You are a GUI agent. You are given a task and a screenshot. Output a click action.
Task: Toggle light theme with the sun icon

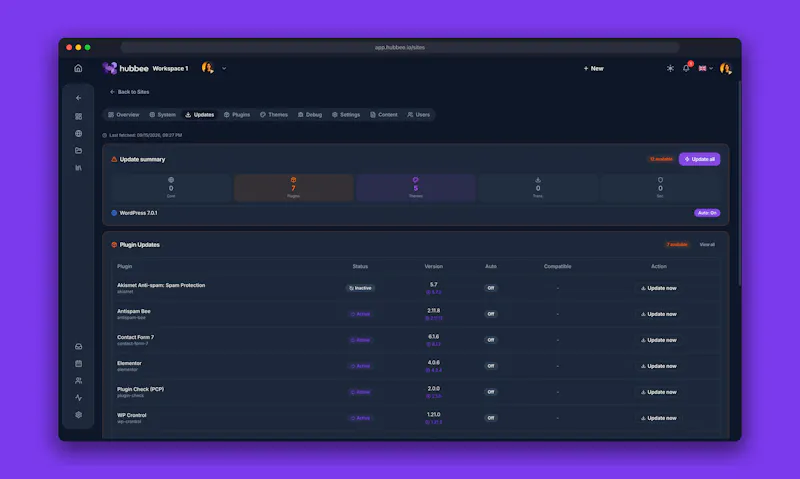(x=670, y=68)
